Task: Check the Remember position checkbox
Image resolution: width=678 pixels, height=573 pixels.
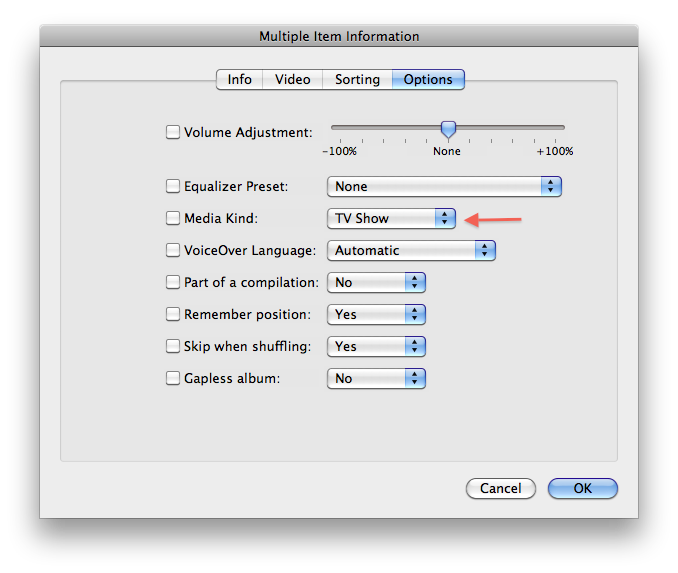Action: pos(173,314)
